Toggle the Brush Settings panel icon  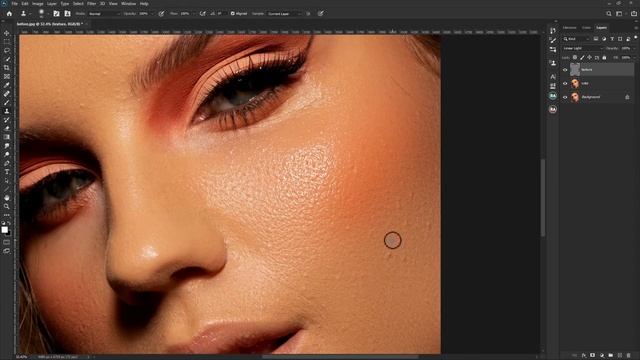[56, 13]
